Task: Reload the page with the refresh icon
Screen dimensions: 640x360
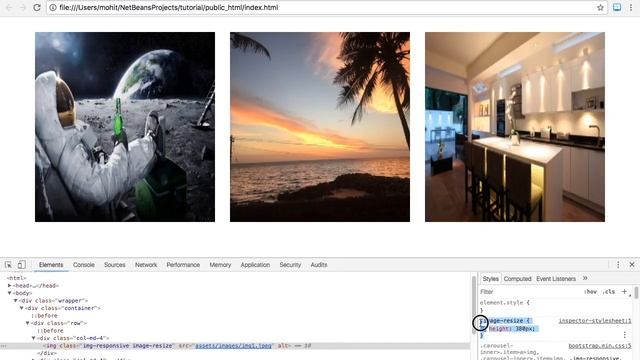Action: (x=37, y=7)
